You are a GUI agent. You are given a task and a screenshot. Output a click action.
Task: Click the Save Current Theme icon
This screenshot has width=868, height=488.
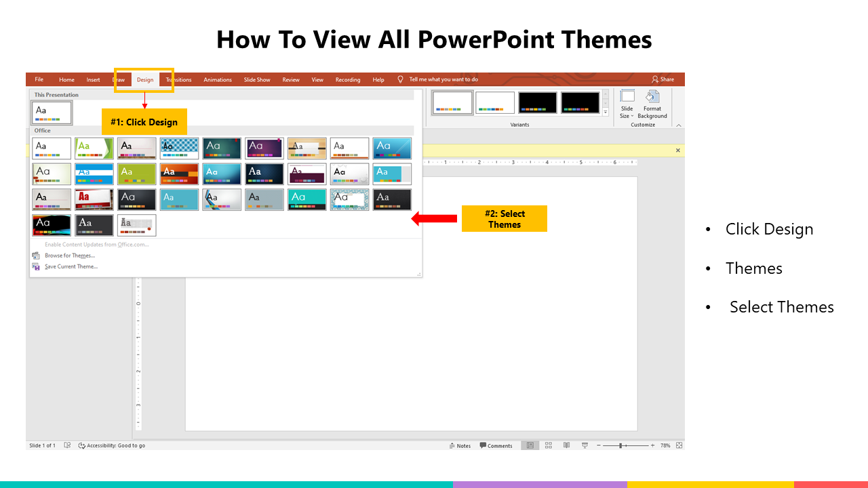coord(36,267)
